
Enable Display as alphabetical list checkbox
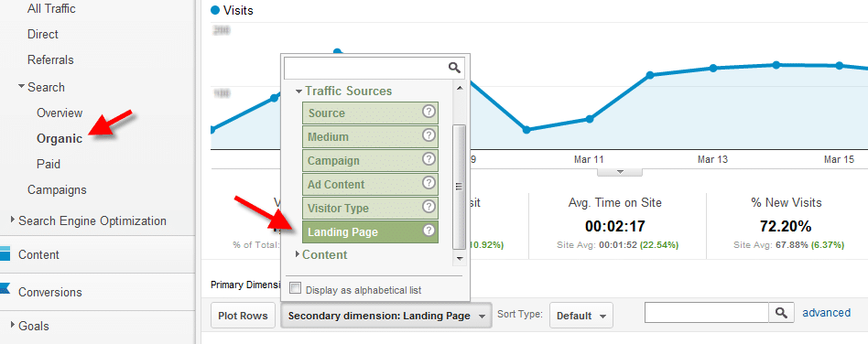pos(296,289)
